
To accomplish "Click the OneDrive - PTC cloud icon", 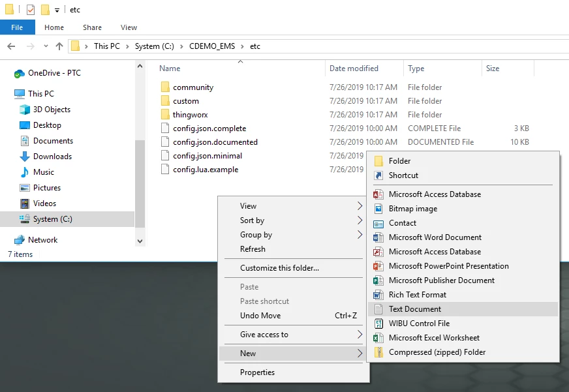I will coord(19,74).
